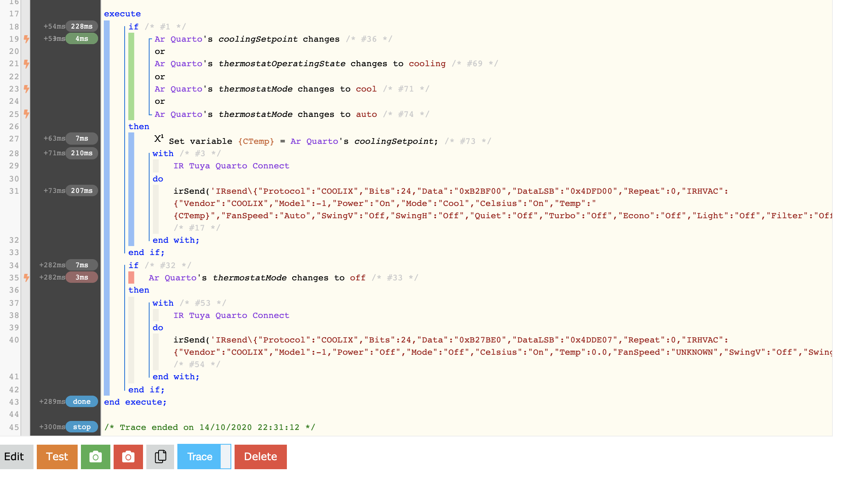Click the /* #54 */ comment
868x479 pixels.
[197, 364]
